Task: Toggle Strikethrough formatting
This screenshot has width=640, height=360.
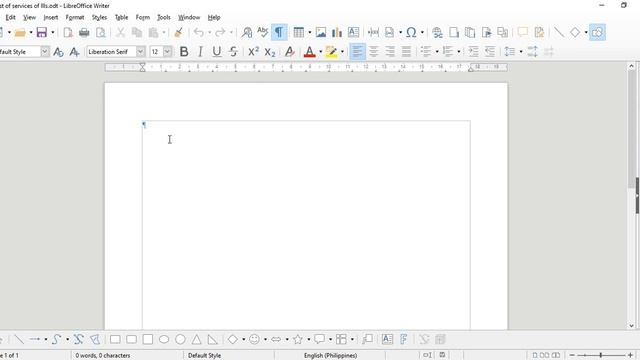Action: tap(233, 52)
